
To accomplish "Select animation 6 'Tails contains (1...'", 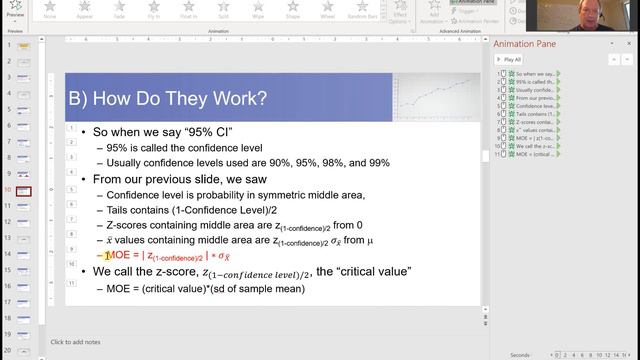I will pos(528,114).
